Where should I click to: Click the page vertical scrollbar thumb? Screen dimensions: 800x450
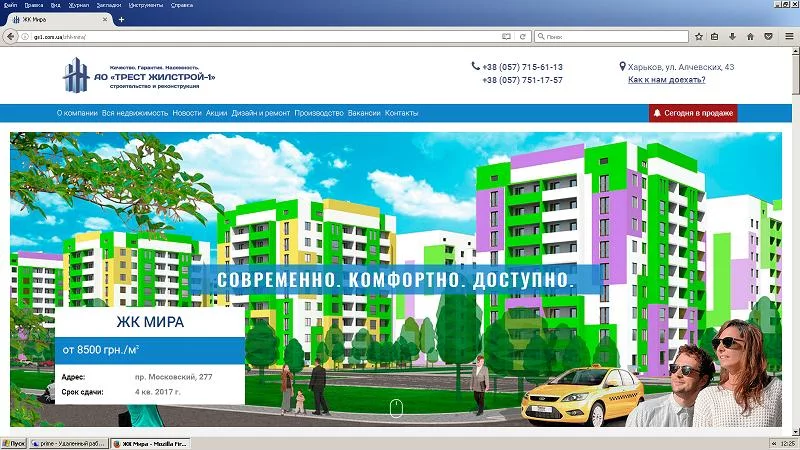click(x=795, y=74)
